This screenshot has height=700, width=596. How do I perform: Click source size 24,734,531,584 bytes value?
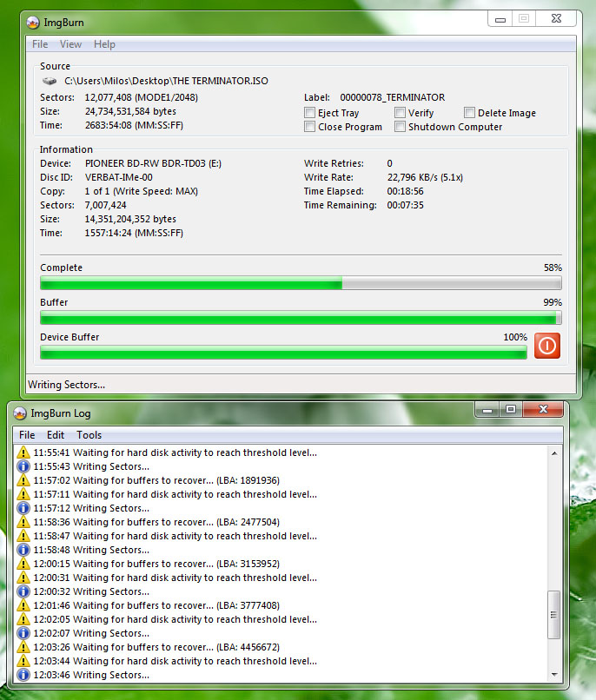point(130,111)
